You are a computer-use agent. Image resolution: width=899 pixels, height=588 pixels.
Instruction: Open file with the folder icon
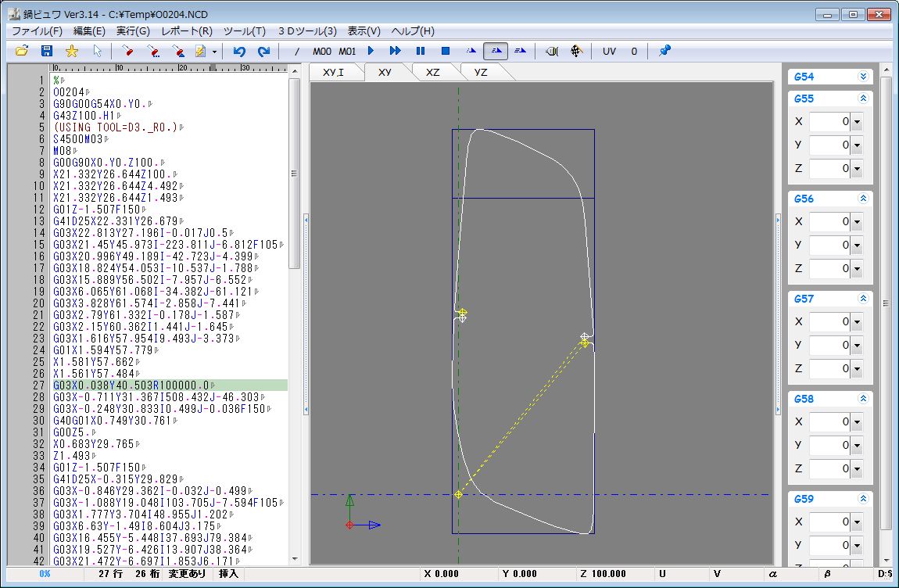[22, 51]
